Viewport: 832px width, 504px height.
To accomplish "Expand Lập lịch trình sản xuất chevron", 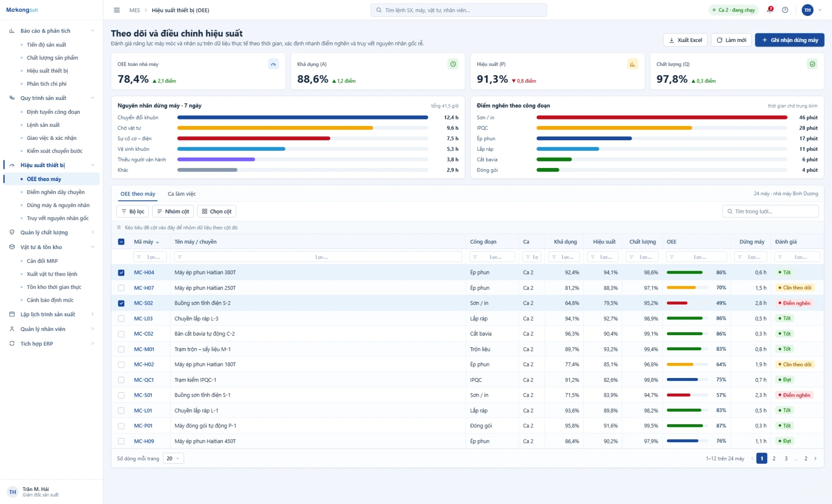I will pos(92,314).
